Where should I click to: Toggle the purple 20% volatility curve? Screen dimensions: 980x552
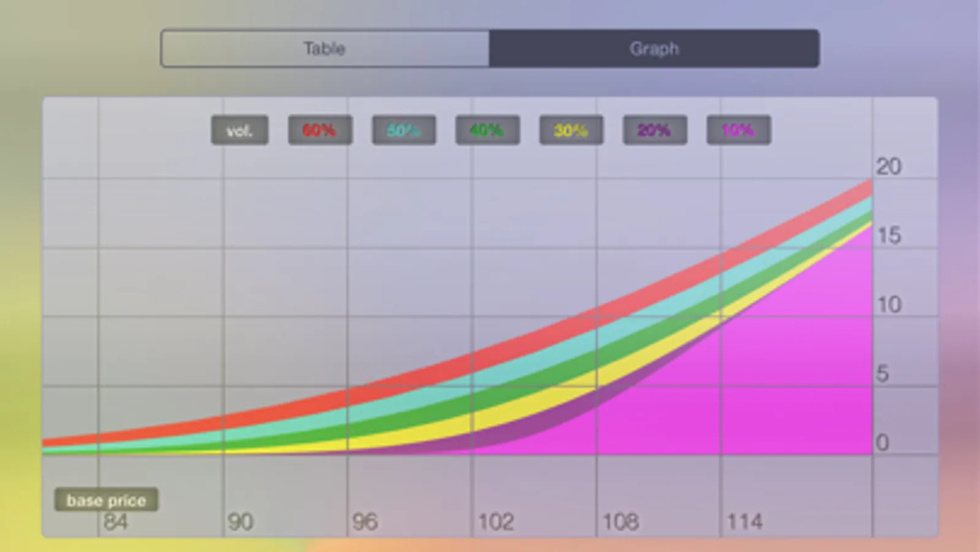click(655, 130)
